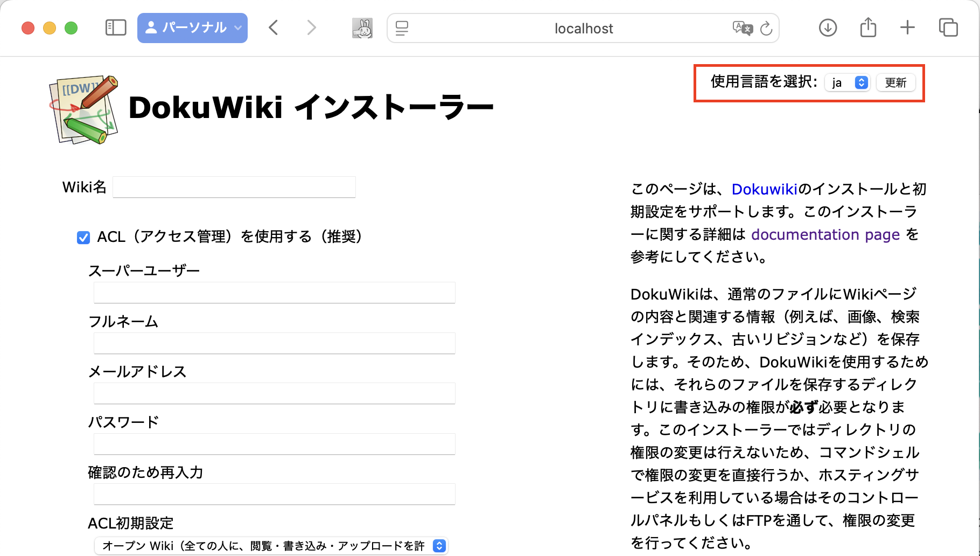This screenshot has height=556, width=980.
Task: Click the パスワード field
Action: [x=274, y=443]
